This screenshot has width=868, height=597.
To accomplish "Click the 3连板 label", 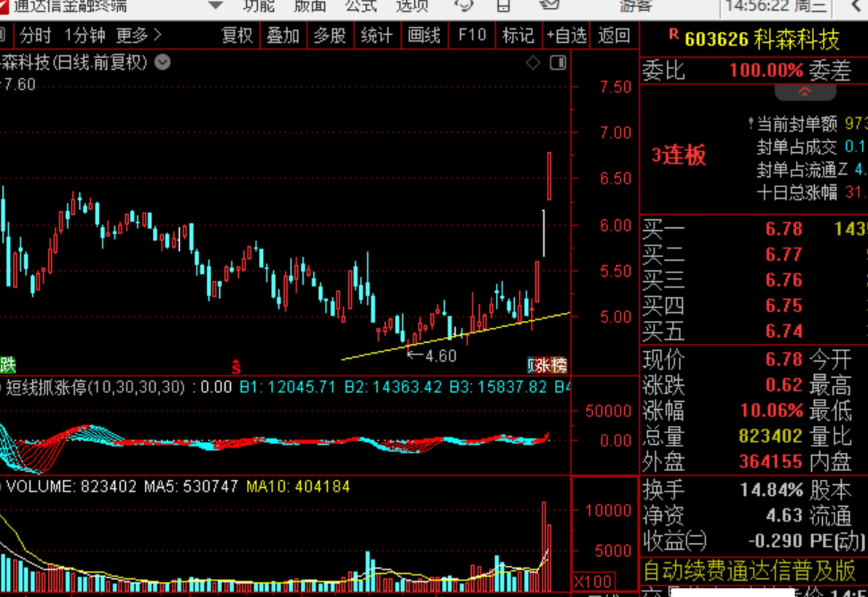I will [679, 156].
